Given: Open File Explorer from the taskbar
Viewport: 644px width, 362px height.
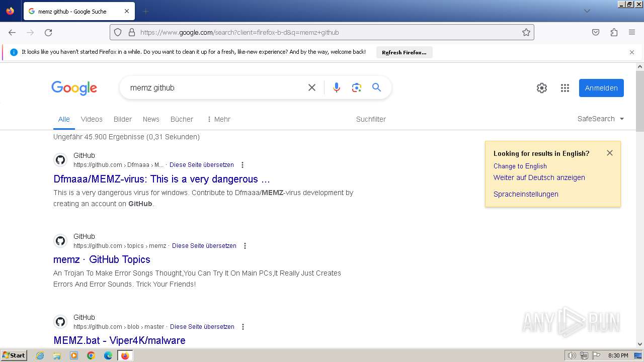Looking at the screenshot, I should (57, 355).
